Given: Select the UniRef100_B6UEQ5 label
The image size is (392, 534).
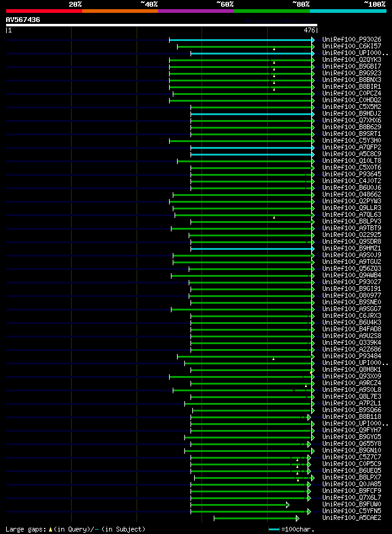Looking at the screenshot, I should tap(352, 471).
